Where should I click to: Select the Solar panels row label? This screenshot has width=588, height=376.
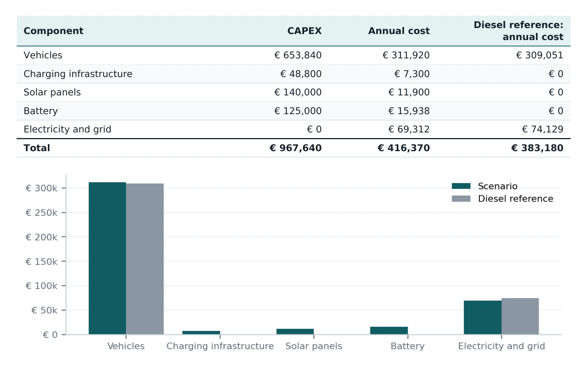(x=52, y=92)
